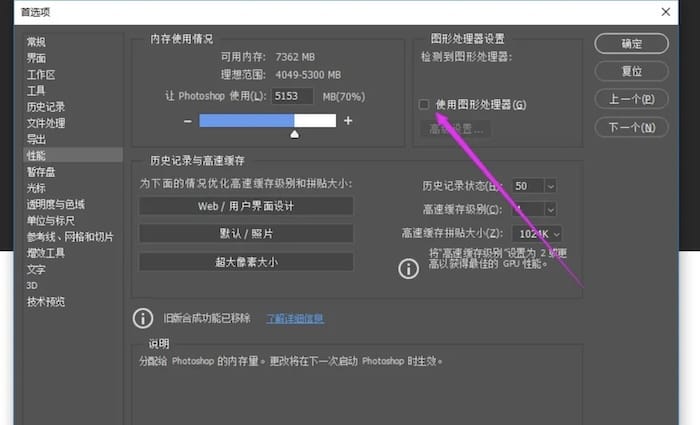Image resolution: width=700 pixels, height=425 pixels.
Task: Click the 可用内存 value 7362 MB
Action: (x=295, y=57)
